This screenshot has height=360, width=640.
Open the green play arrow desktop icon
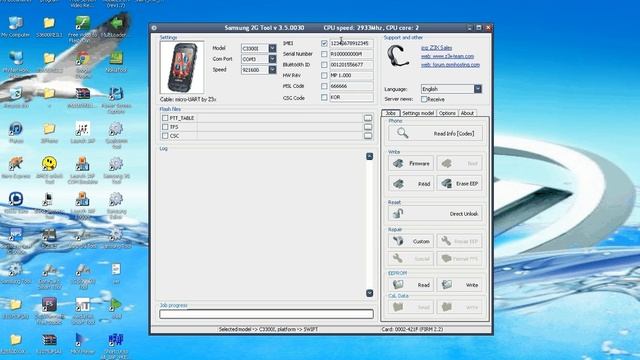pos(116,308)
